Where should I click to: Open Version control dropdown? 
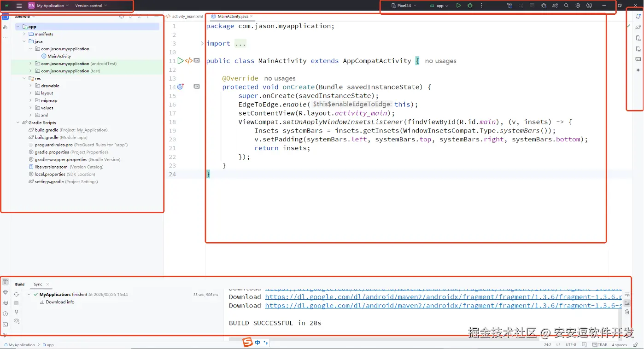[91, 6]
